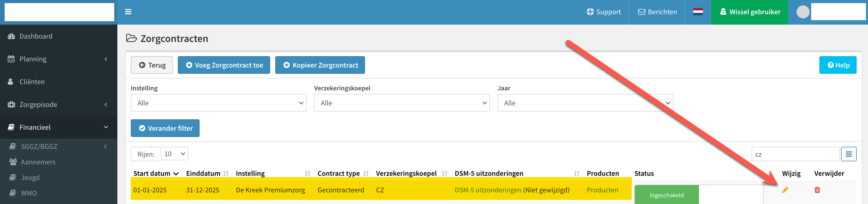Image resolution: width=868 pixels, height=204 pixels.
Task: Open the Instelling dropdown
Action: click(x=218, y=103)
